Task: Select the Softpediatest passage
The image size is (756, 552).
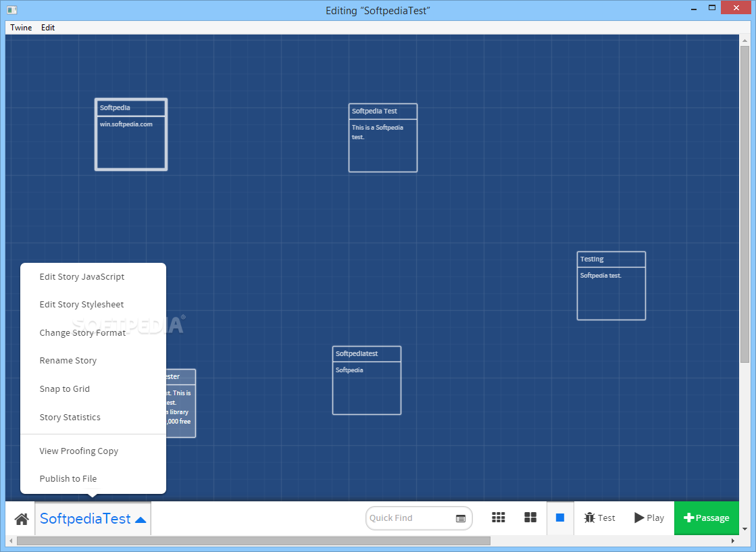Action: click(367, 380)
